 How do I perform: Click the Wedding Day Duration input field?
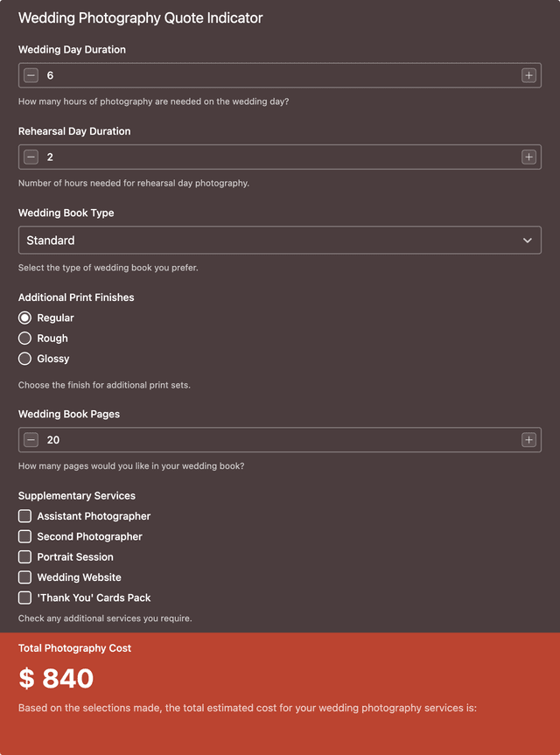tap(280, 76)
